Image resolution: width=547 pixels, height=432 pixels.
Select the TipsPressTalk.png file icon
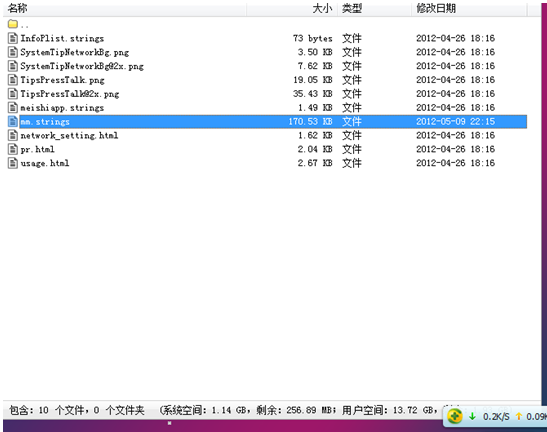click(x=13, y=80)
